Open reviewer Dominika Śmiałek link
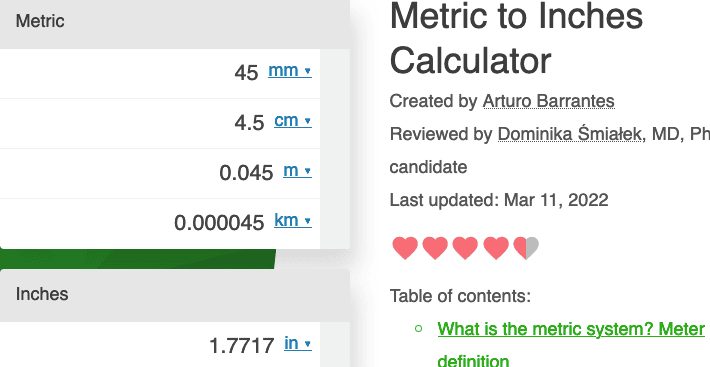 (x=571, y=134)
